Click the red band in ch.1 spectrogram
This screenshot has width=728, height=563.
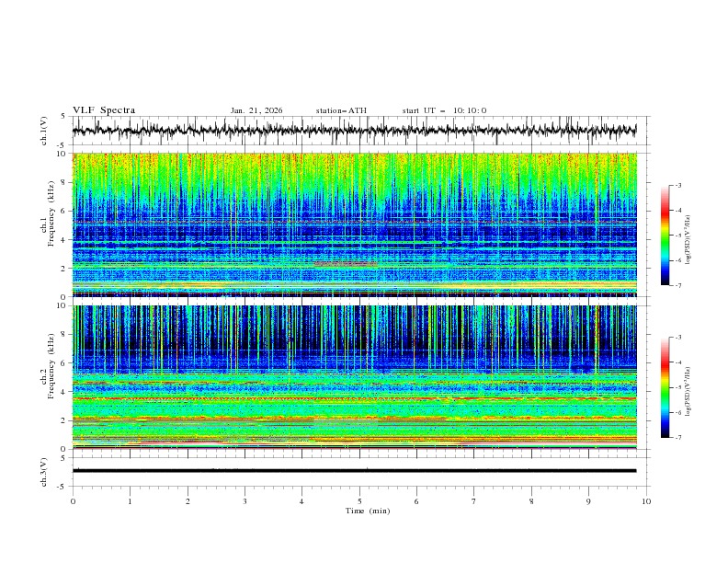[x=346, y=264]
